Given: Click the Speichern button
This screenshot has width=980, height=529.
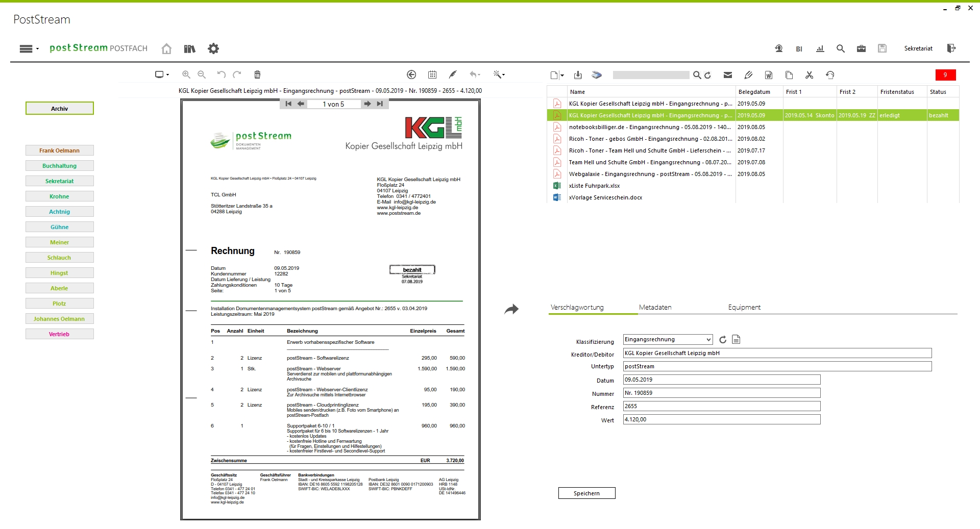Looking at the screenshot, I should pos(586,493).
